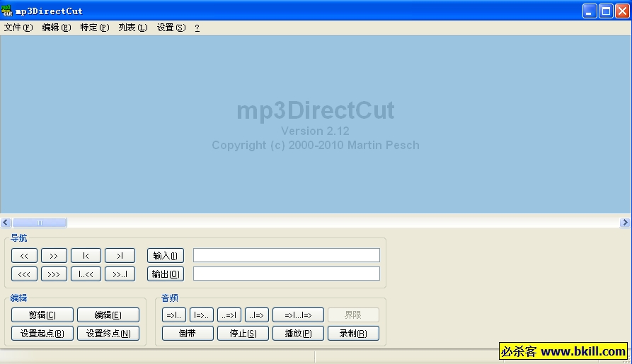Open the 特定(P) menu
Viewport: 632px width, 364px height.
point(95,28)
